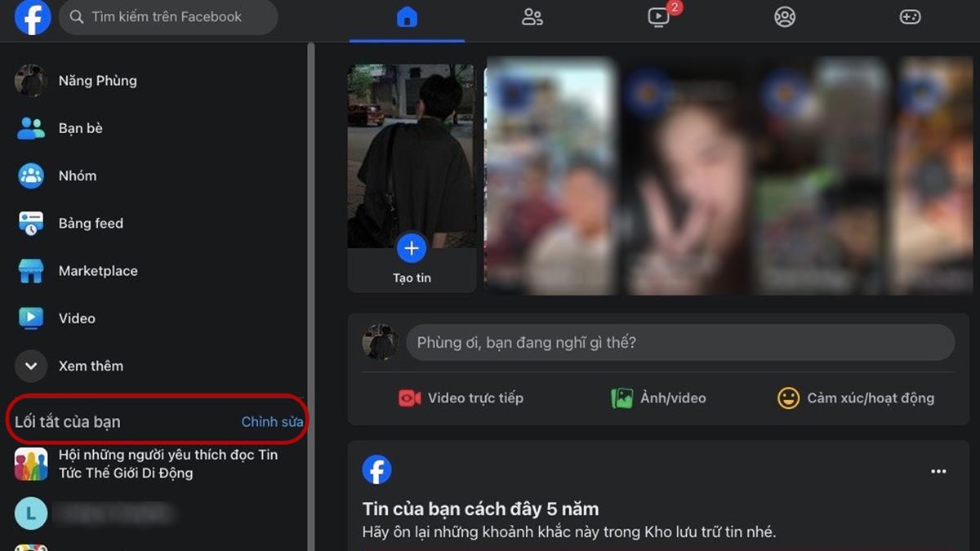Image resolution: width=980 pixels, height=551 pixels.
Task: Open the Groups icon in top navigation
Action: pos(785,17)
